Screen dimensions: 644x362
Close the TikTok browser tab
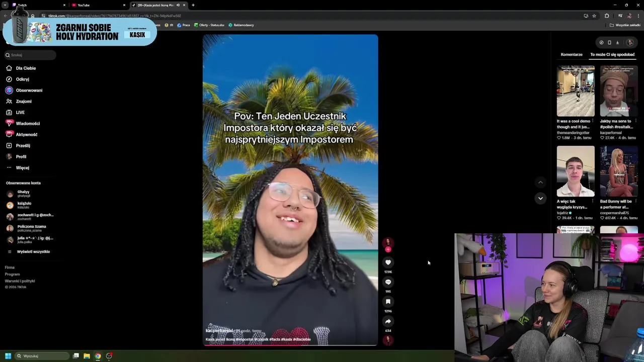point(184,5)
